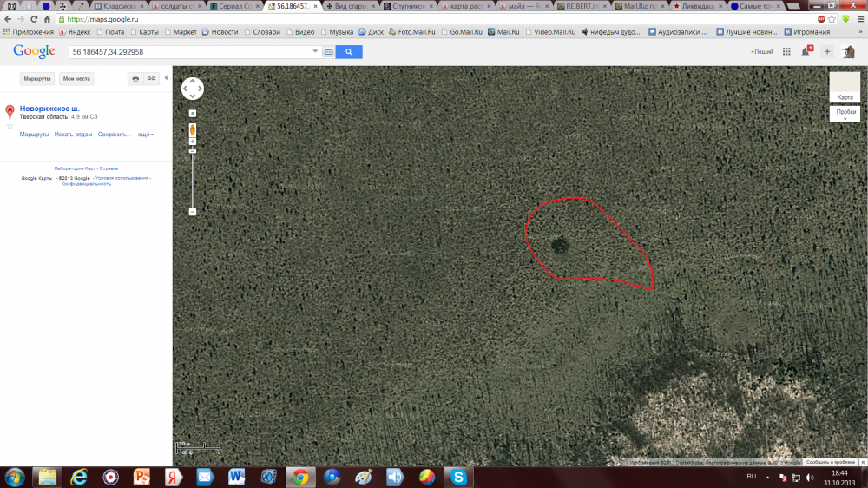Click the Искать рядом link

[x=73, y=135]
